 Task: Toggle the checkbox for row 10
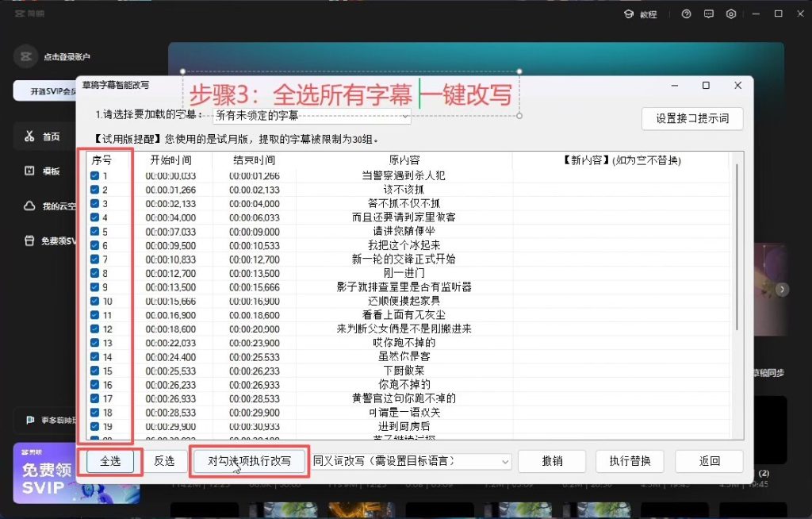click(x=95, y=302)
